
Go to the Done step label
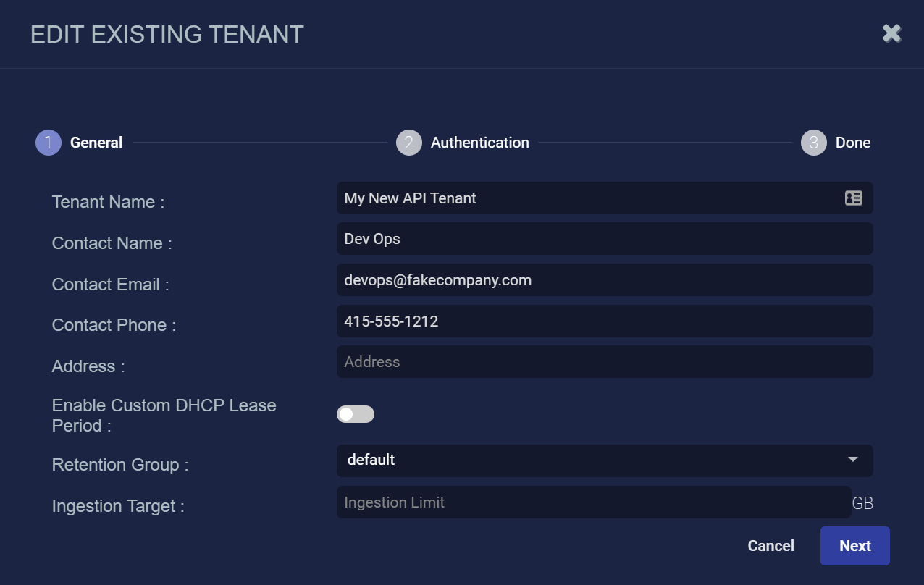(852, 143)
